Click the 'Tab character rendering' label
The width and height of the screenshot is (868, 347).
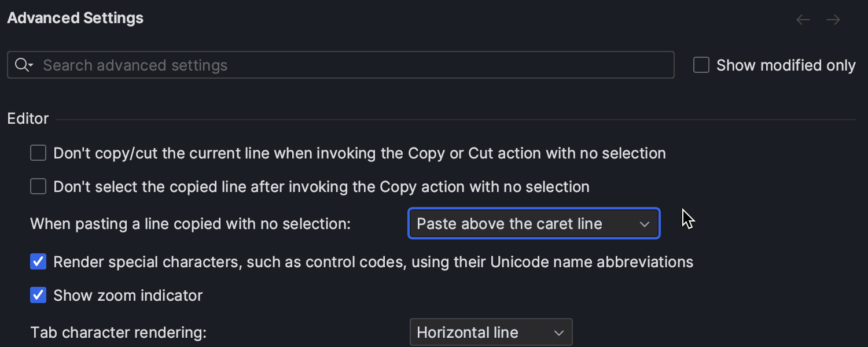tap(119, 333)
